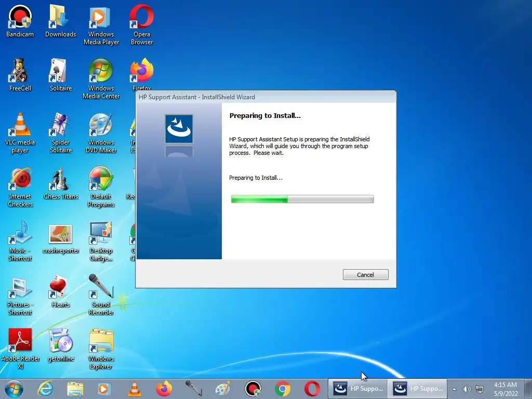This screenshot has width=532, height=399.
Task: Select the Adobe Reader XI desktop icon
Action: (x=20, y=349)
